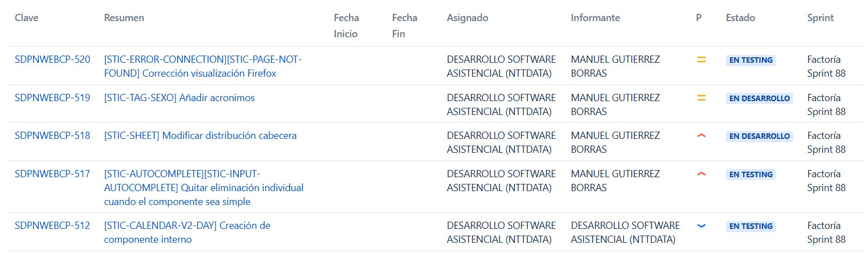The height and width of the screenshot is (255, 868).
Task: Click low priority icon for SDPNWEBCP-512
Action: point(701,226)
